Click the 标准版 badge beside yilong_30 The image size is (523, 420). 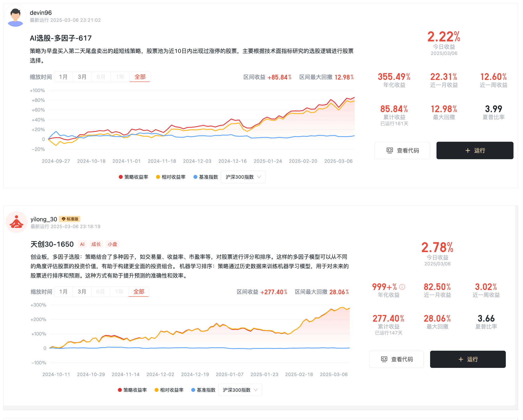tap(70, 219)
